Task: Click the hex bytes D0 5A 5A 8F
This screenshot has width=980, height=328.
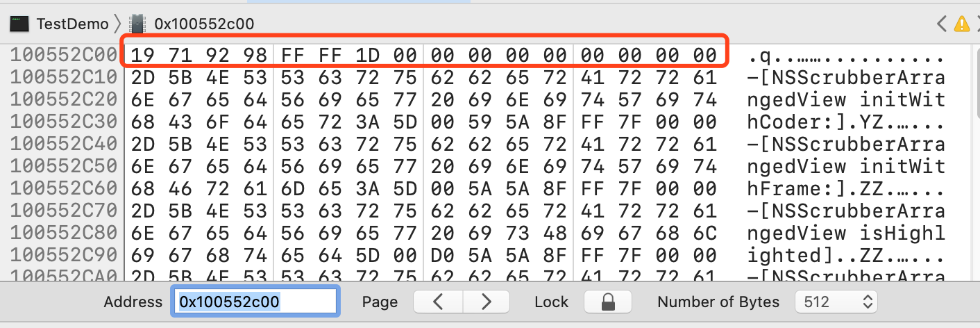Action: [x=499, y=255]
